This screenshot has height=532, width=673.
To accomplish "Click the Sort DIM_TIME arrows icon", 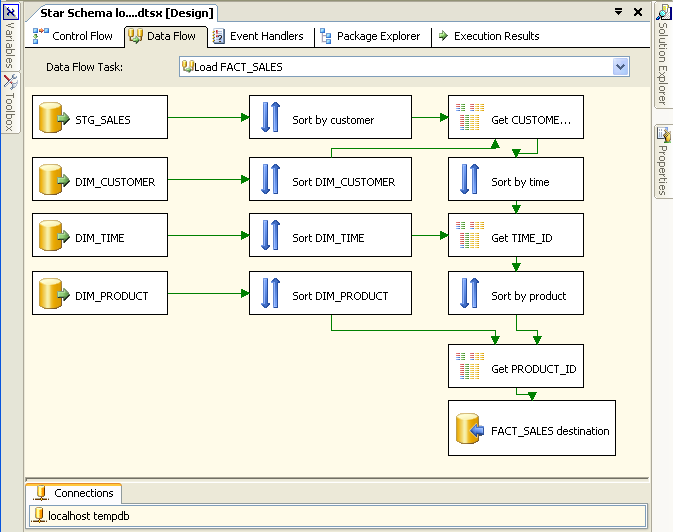I will 270,235.
